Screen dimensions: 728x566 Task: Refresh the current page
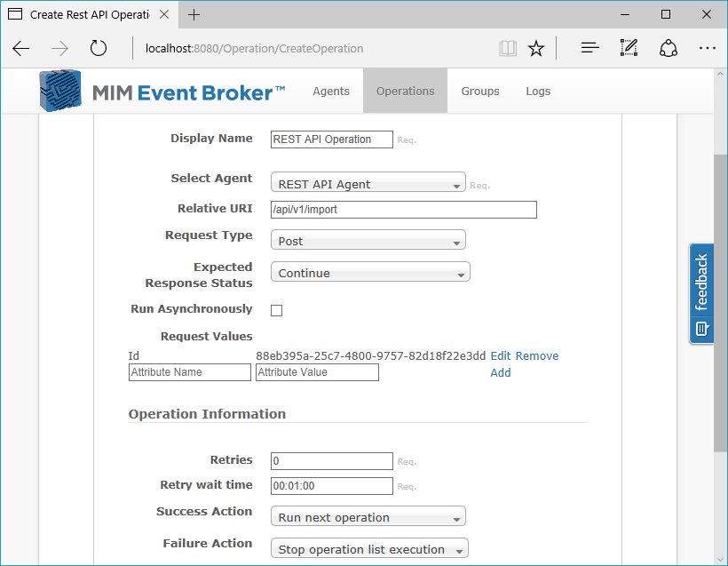pyautogui.click(x=98, y=48)
